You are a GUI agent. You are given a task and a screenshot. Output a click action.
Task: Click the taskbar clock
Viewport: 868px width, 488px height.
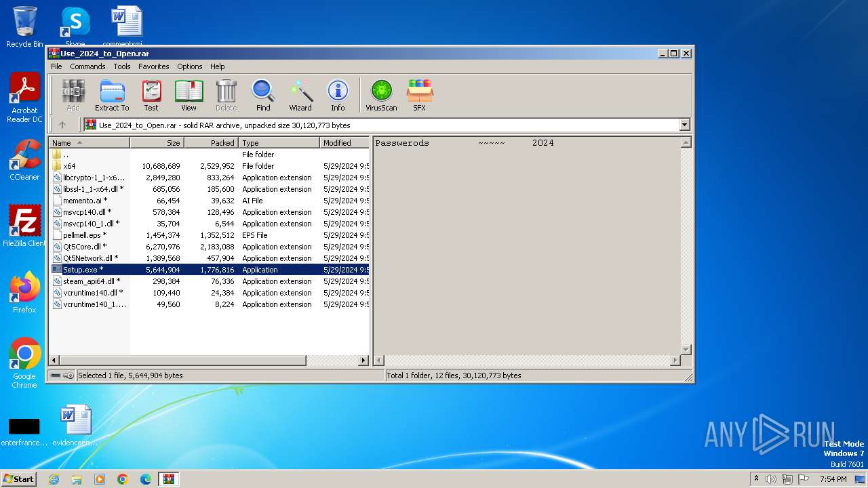click(x=833, y=479)
